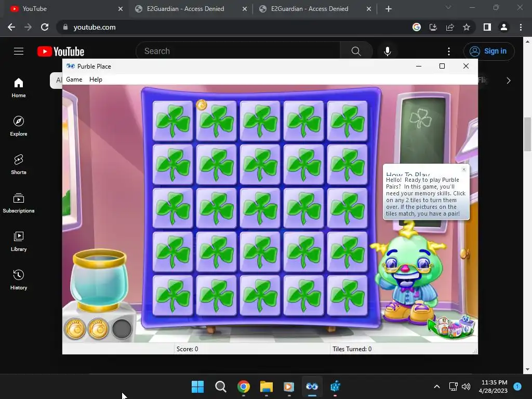Open History in YouTube sidebar
The image size is (532, 399).
coord(19,280)
